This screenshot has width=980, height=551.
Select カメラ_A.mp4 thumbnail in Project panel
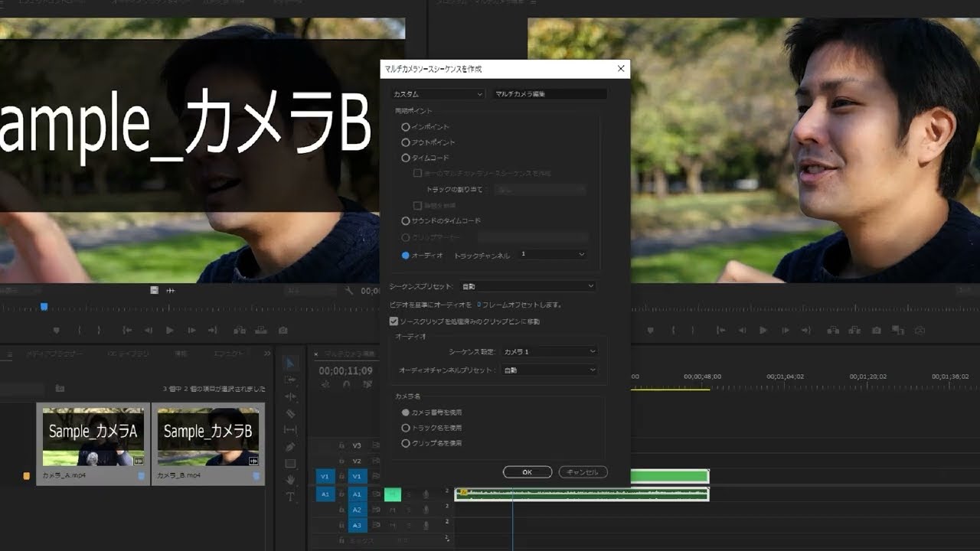coord(93,435)
